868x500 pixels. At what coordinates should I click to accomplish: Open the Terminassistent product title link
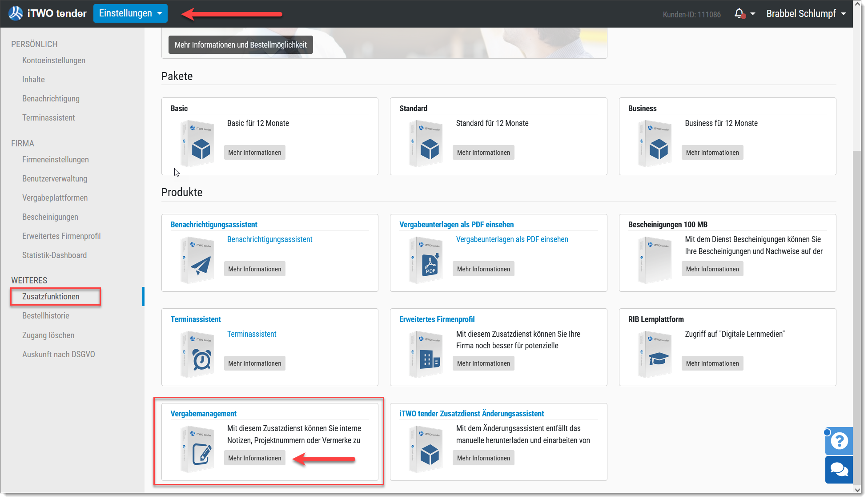196,319
